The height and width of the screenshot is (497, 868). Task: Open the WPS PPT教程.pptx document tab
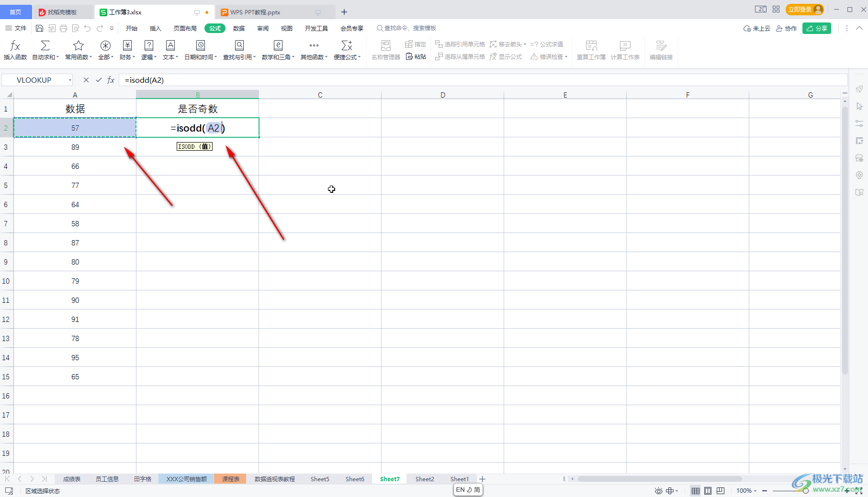275,12
